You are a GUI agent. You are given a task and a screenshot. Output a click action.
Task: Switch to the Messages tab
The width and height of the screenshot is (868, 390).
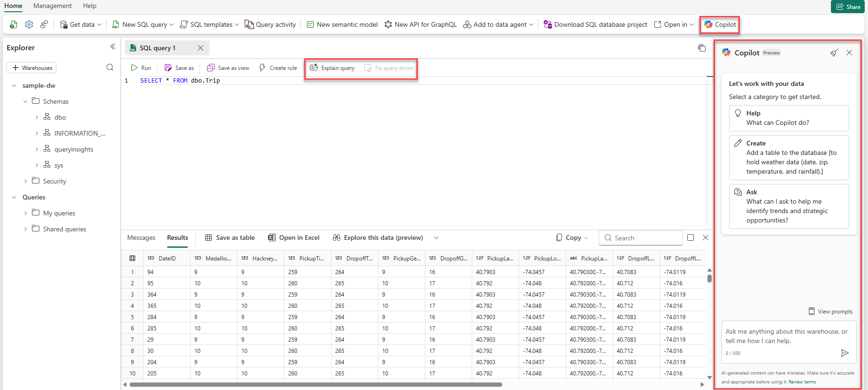pos(141,237)
